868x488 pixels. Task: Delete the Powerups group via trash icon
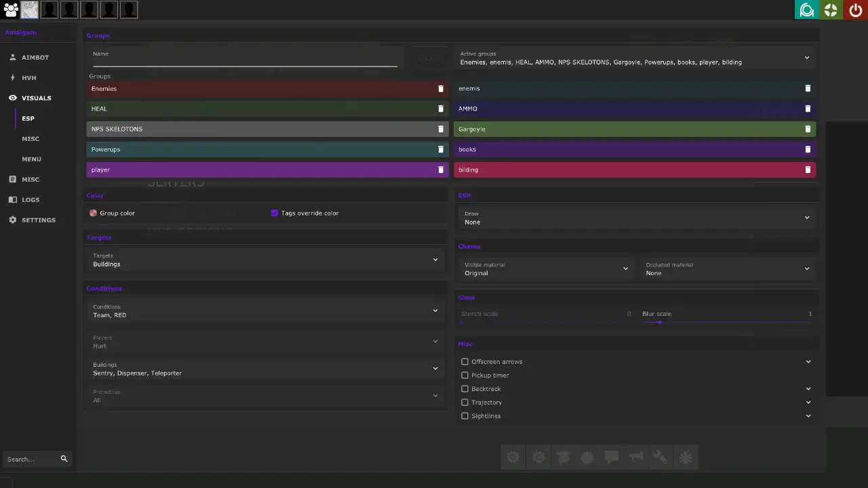coord(441,149)
